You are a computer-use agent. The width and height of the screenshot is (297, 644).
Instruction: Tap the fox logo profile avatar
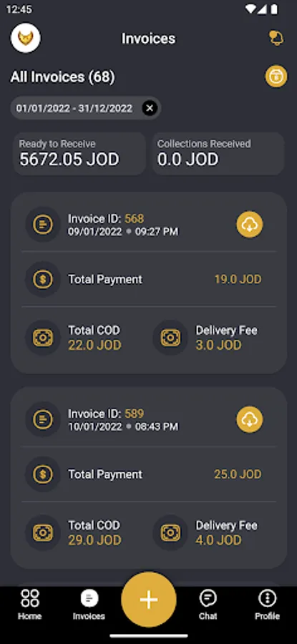26,37
